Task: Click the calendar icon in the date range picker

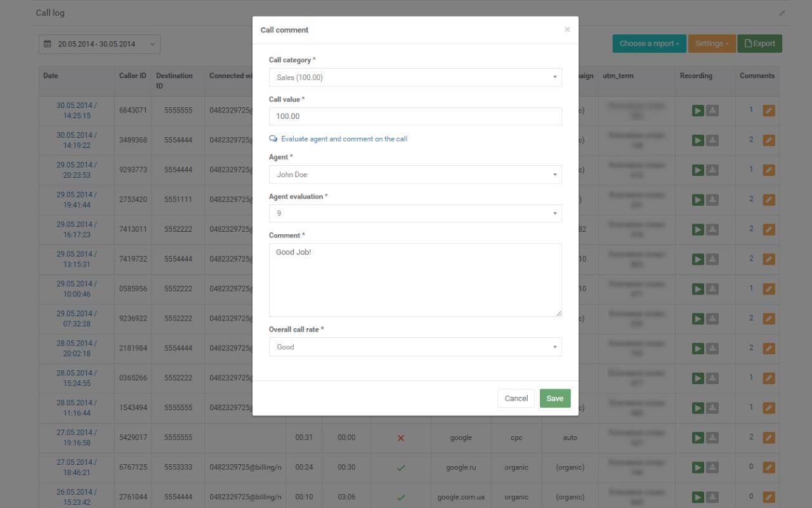Action: 47,44
